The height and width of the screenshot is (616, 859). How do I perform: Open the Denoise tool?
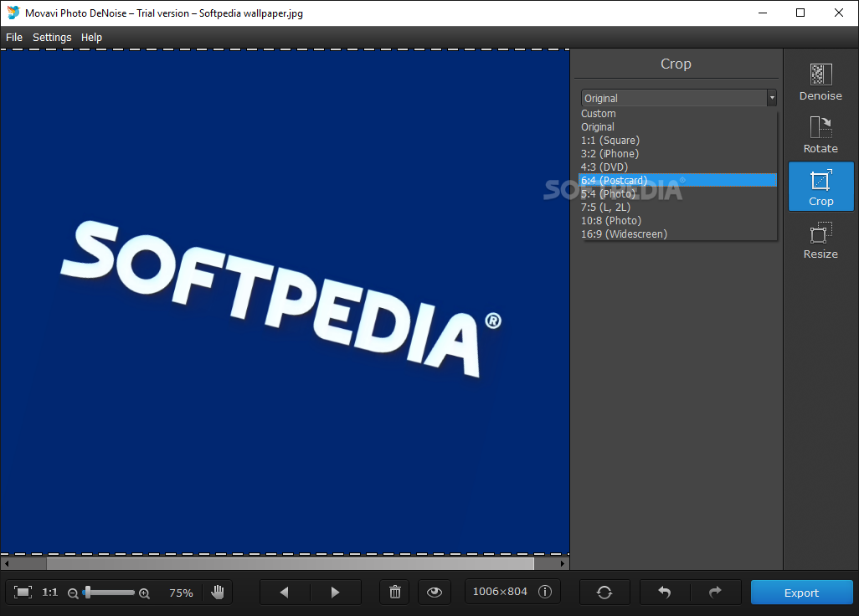coord(820,81)
